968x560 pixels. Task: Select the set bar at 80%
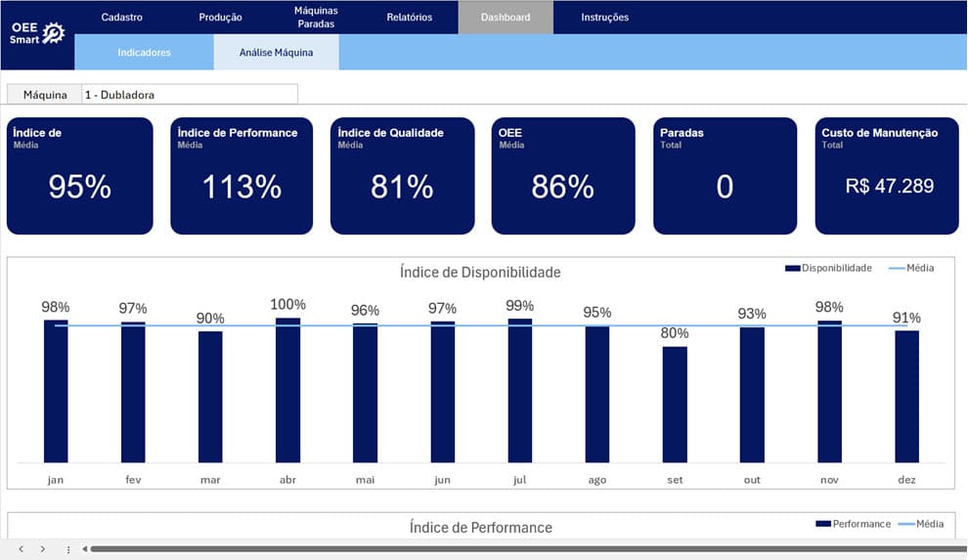[675, 405]
